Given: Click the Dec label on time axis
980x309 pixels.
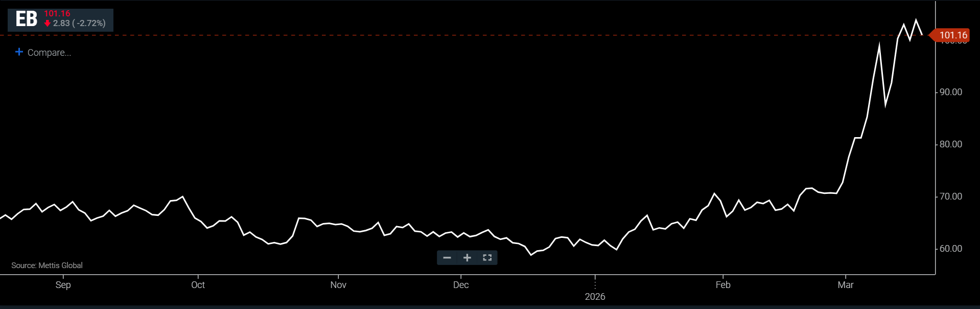Looking at the screenshot, I should click(461, 285).
